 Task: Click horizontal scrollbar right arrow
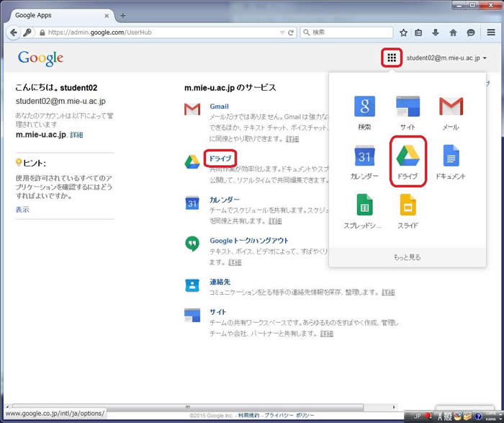pyautogui.click(x=394, y=407)
